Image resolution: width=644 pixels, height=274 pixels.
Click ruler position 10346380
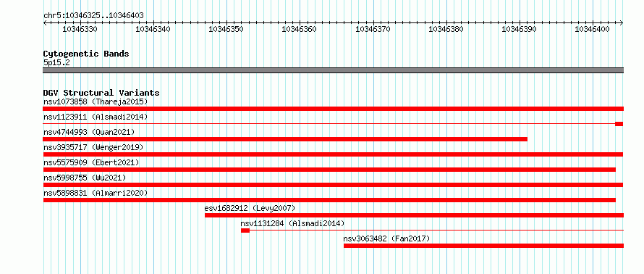click(446, 29)
